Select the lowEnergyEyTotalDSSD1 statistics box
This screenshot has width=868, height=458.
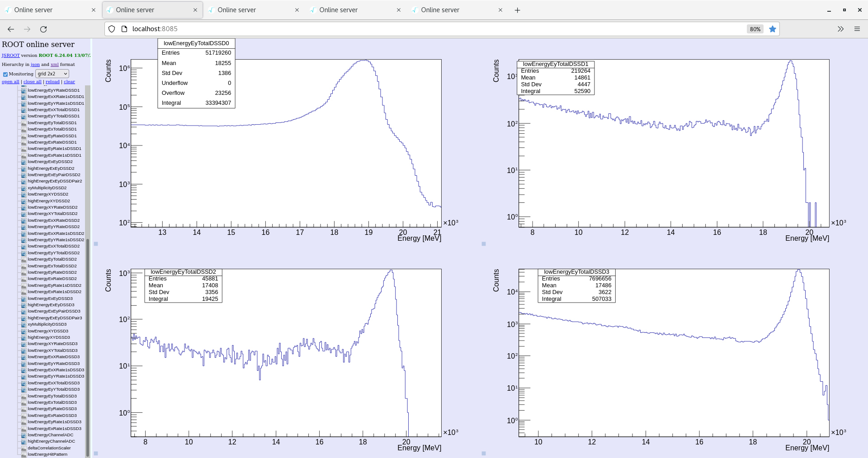coord(556,78)
